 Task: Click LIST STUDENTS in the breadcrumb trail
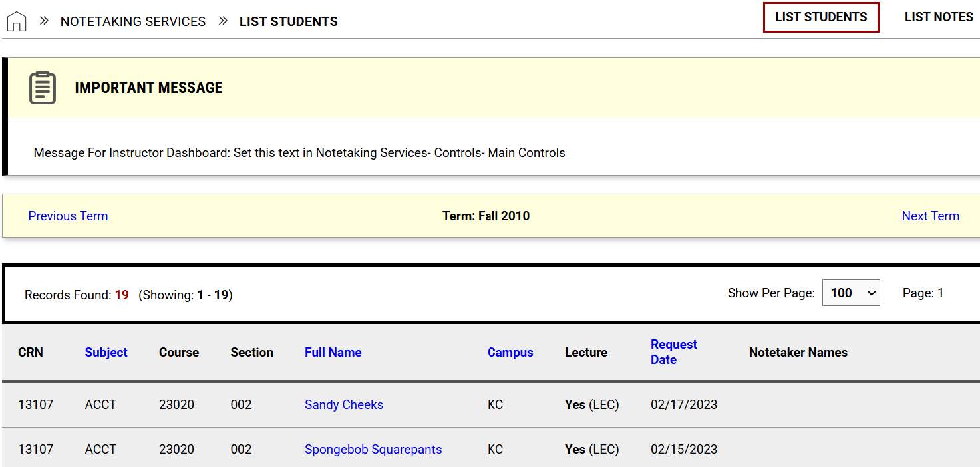click(x=289, y=21)
